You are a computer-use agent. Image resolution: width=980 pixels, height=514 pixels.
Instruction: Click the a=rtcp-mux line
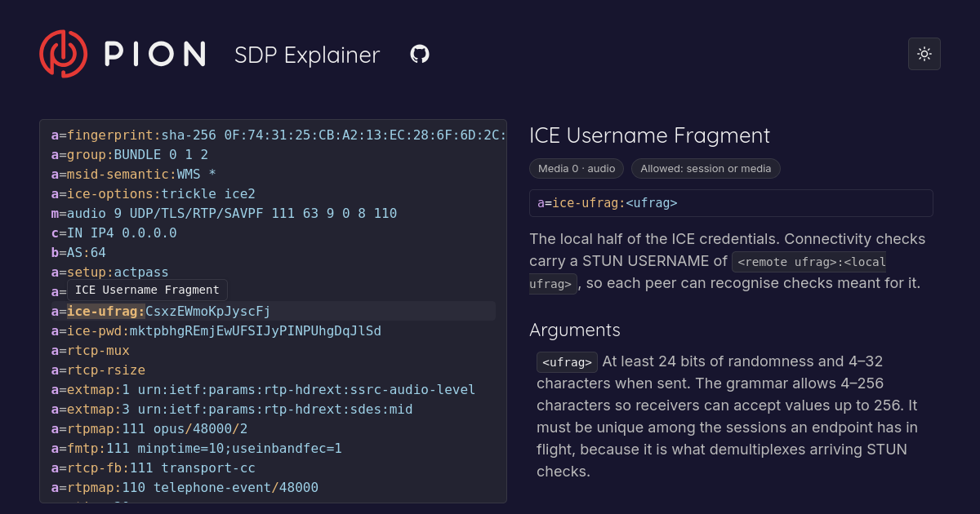[x=90, y=350]
